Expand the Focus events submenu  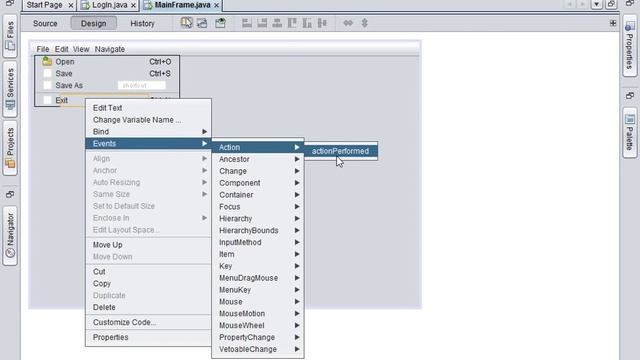pyautogui.click(x=258, y=207)
